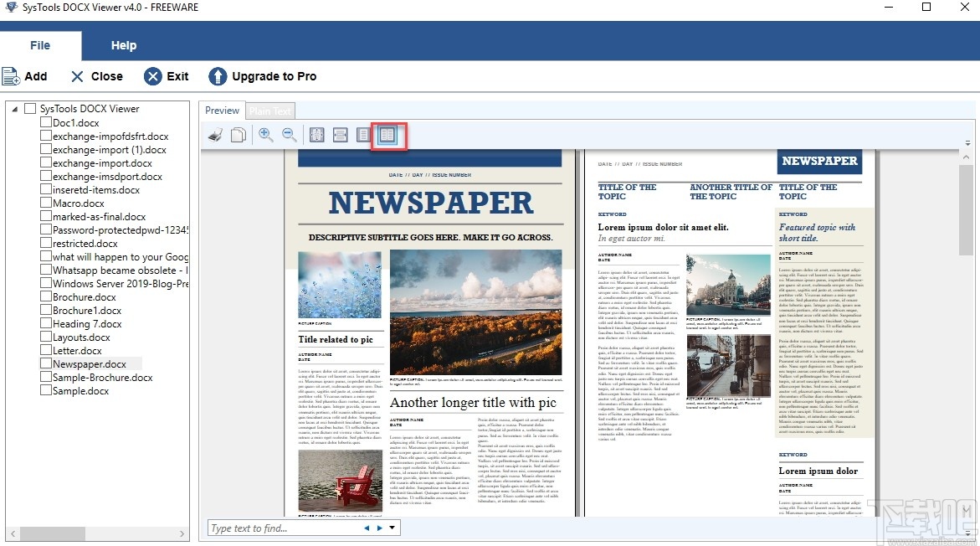Image resolution: width=980 pixels, height=546 pixels.
Task: Switch to single page view icon
Action: tap(363, 134)
